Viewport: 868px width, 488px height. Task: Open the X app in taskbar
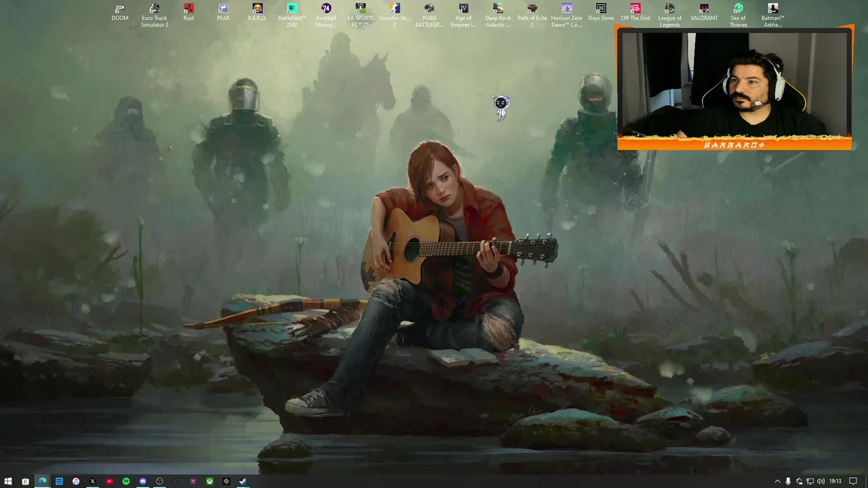coord(93,481)
